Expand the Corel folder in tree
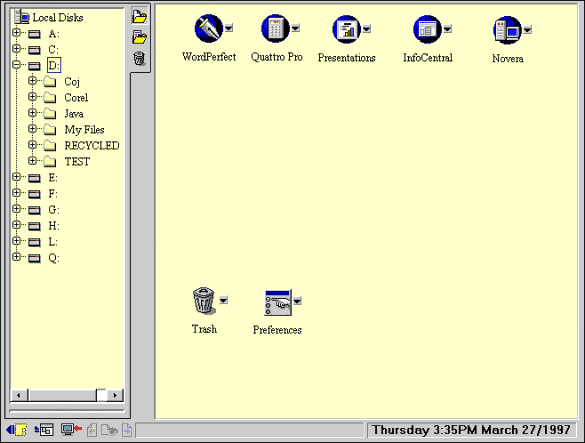Viewport: 585px width, 443px height. (x=32, y=97)
